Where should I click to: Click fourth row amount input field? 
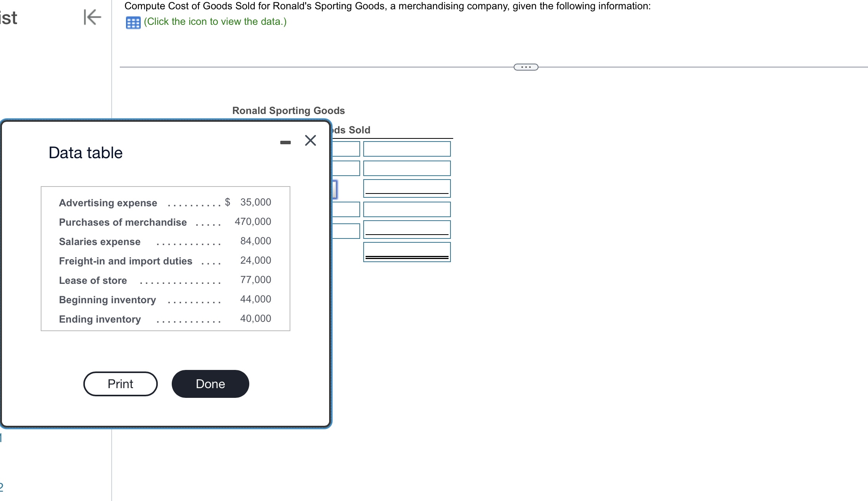coord(407,209)
